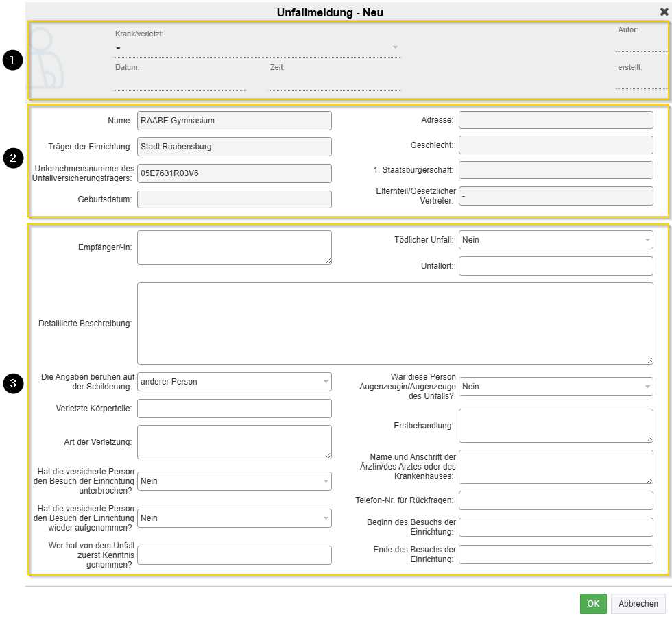
Task: Open 'Besuch wieder aufgenommen' dropdown
Action: (x=234, y=518)
